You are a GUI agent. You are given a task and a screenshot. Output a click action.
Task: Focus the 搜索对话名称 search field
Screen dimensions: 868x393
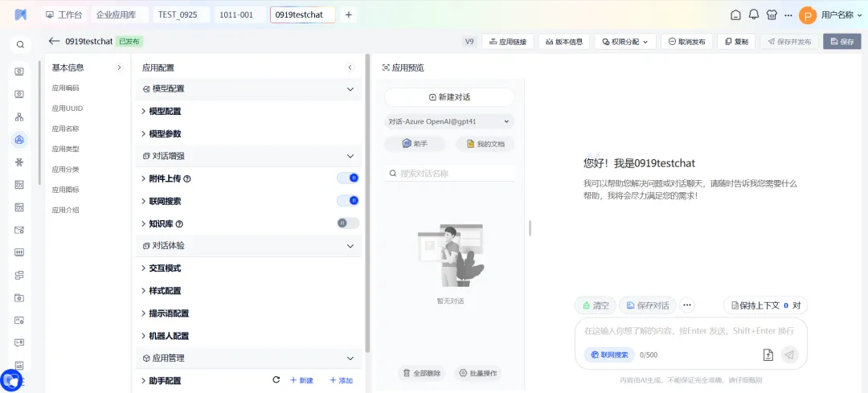click(x=449, y=174)
